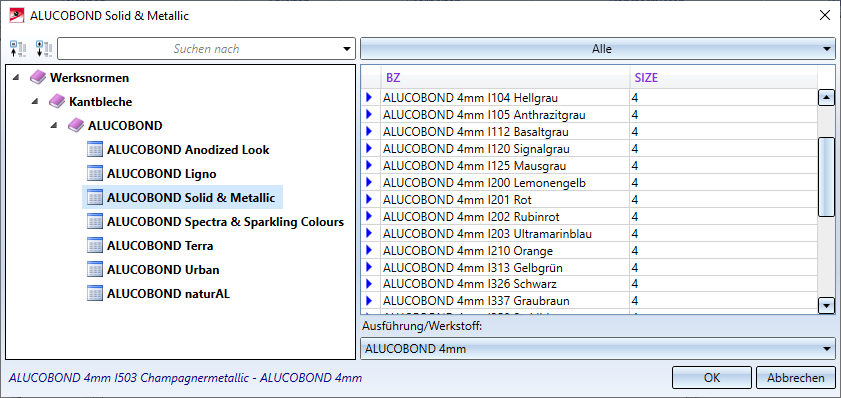Click blue arrow marker of I112 Basaltgrau row

tap(368, 131)
